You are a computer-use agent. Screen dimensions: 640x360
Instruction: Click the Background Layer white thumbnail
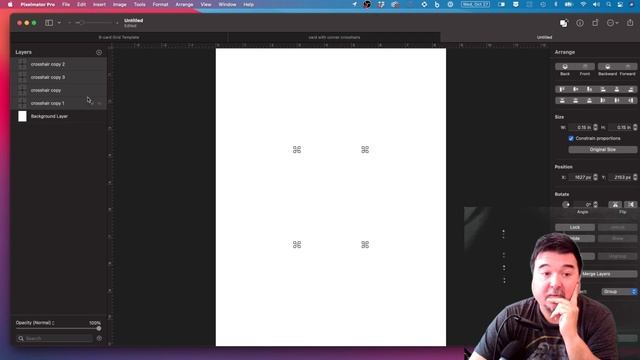coord(22,116)
